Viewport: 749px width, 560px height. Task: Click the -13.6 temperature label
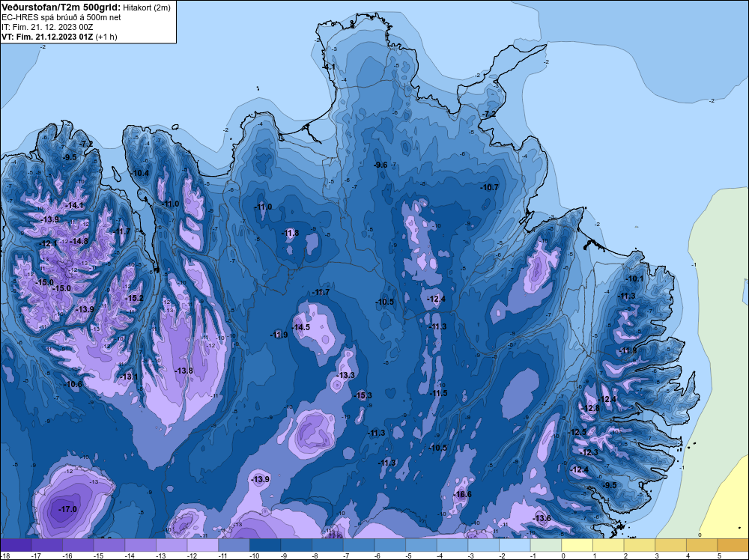click(542, 518)
